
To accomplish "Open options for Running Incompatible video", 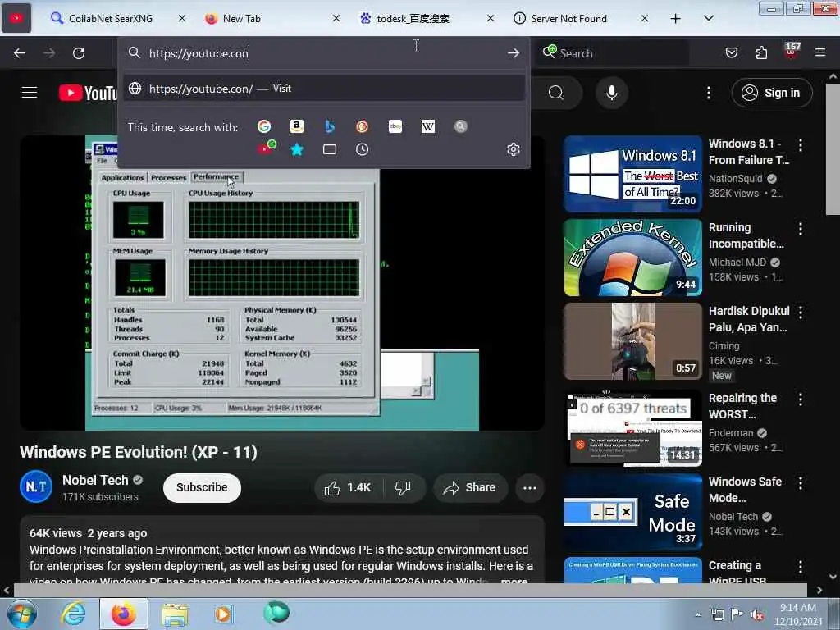I will tap(801, 229).
